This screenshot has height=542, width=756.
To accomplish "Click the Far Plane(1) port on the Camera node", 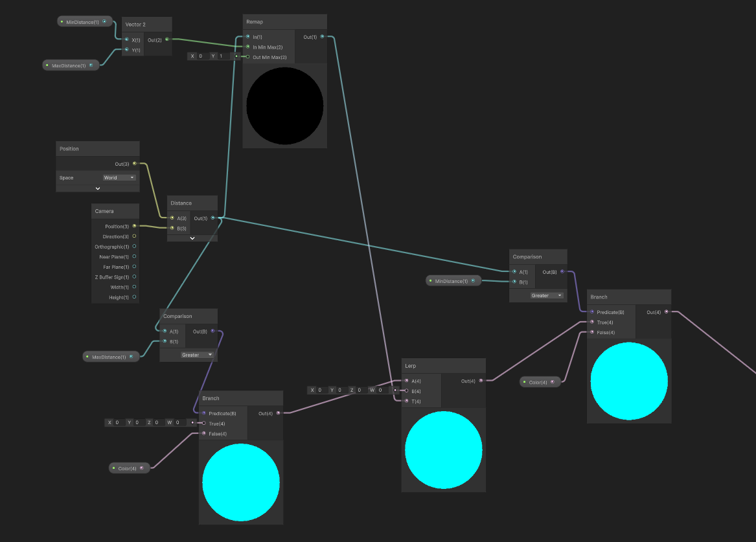I will [x=135, y=267].
